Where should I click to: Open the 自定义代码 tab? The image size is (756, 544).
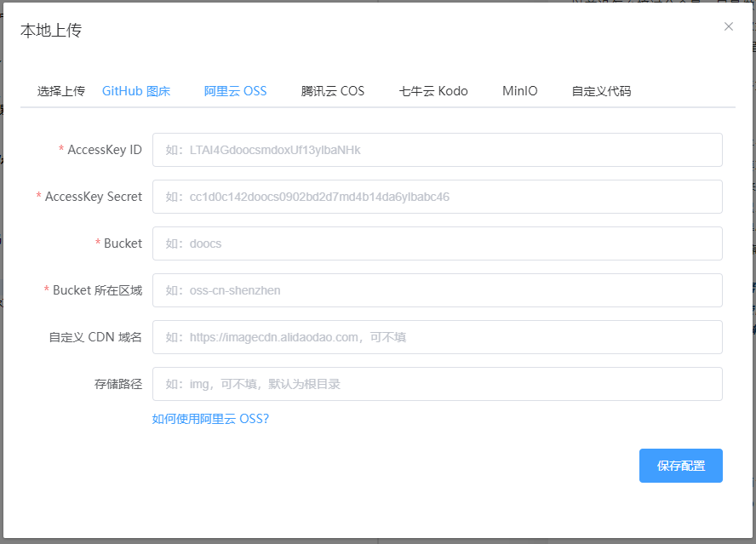point(601,91)
